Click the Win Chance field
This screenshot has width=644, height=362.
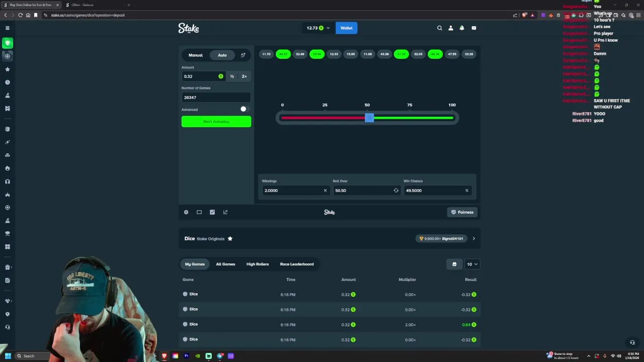click(437, 191)
